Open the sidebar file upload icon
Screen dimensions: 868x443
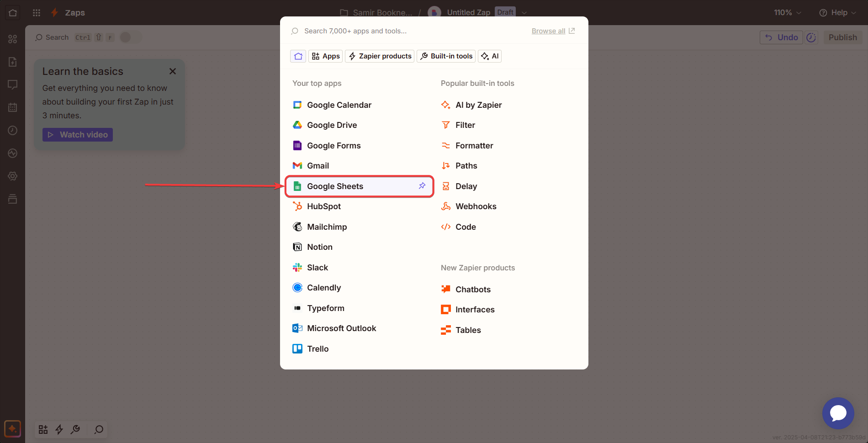[x=13, y=62]
